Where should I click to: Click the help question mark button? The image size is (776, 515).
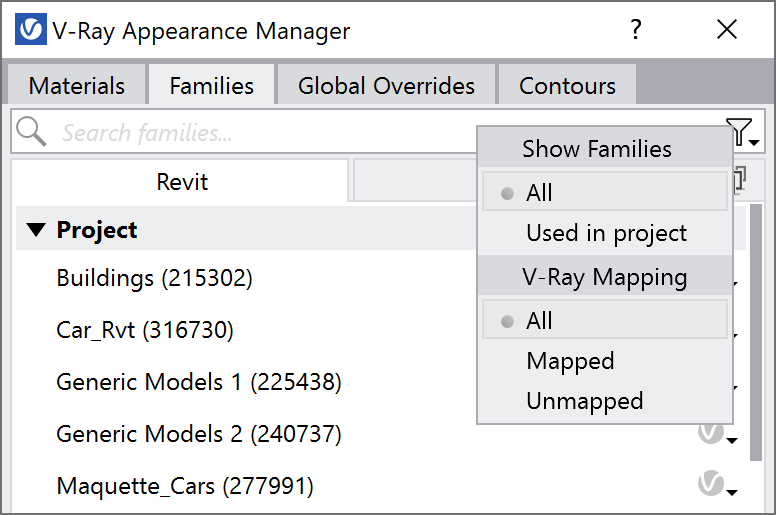pyautogui.click(x=636, y=30)
